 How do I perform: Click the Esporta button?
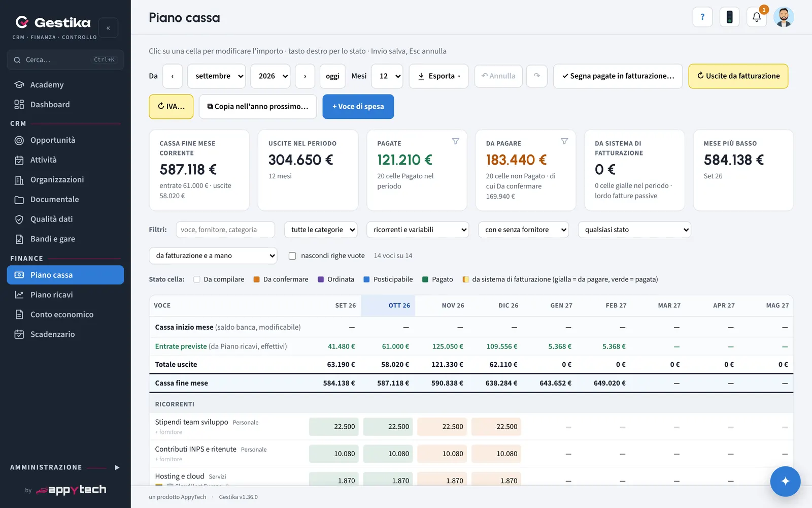point(438,76)
